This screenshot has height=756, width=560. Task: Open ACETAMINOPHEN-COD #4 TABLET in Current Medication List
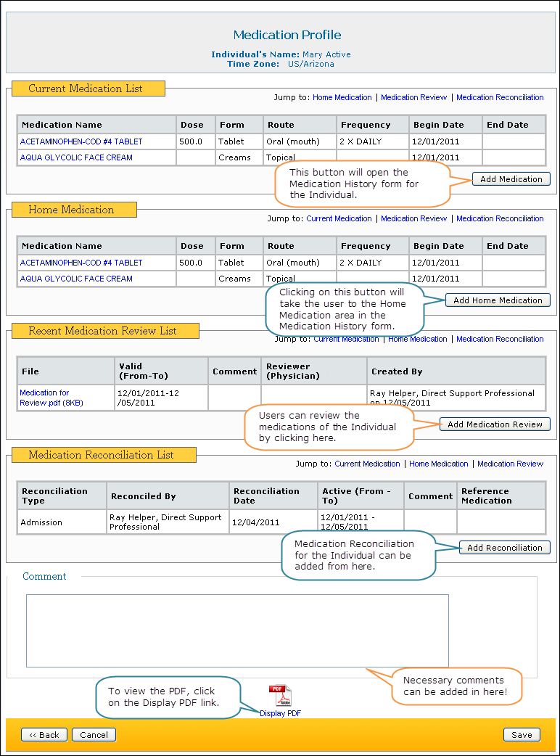pos(81,141)
